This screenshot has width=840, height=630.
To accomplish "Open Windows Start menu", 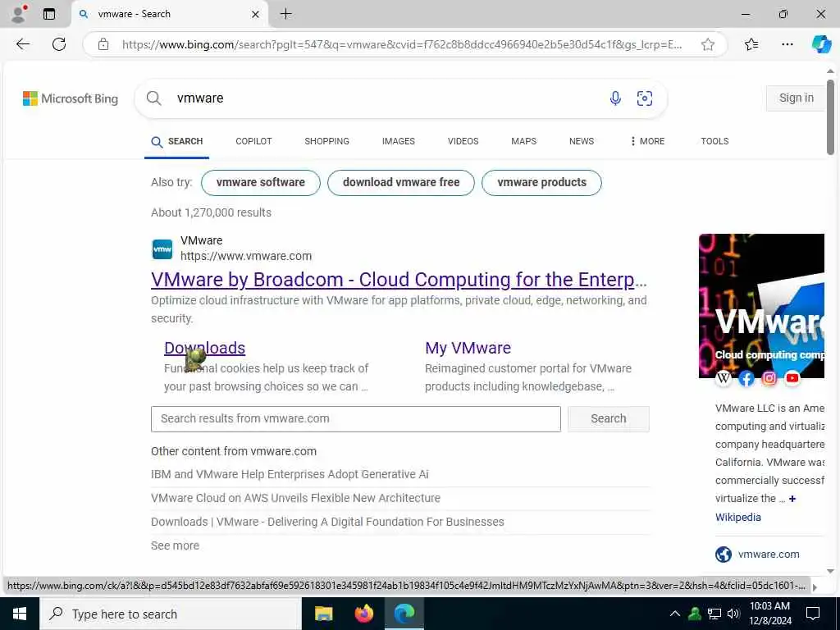I will [20, 614].
